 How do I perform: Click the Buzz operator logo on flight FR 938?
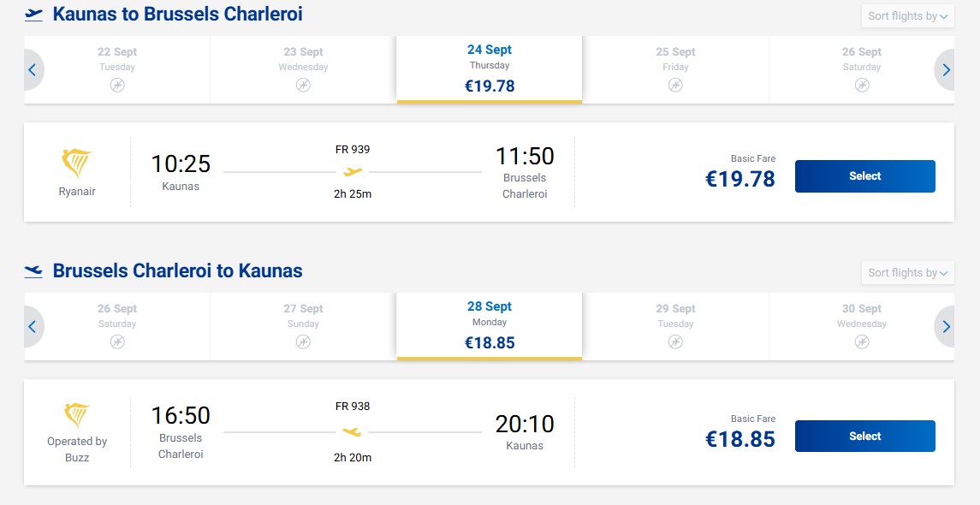77,416
